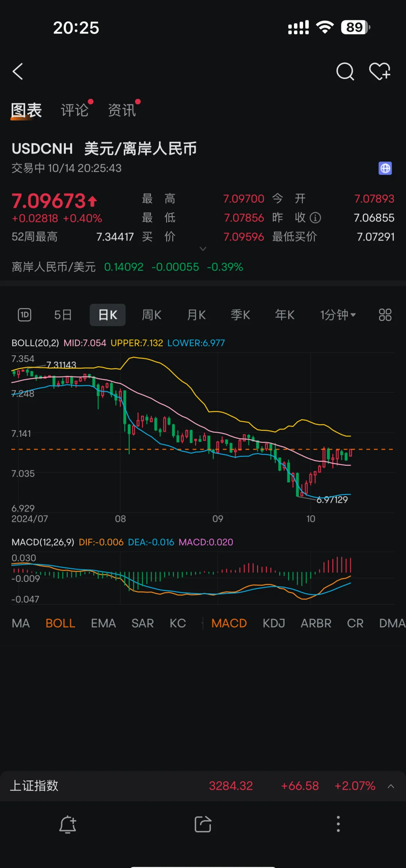Tap the 最高 value 7.09700
The image size is (406, 868).
coord(244,199)
